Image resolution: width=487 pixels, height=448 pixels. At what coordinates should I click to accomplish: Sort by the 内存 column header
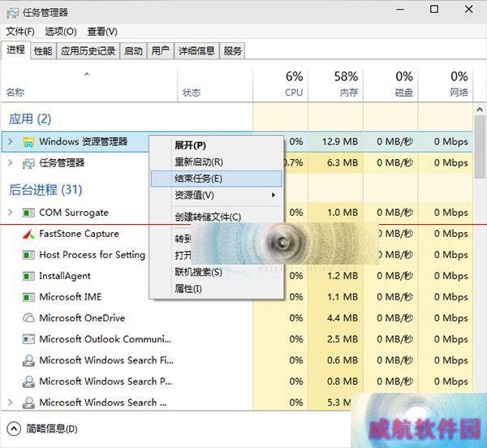349,93
